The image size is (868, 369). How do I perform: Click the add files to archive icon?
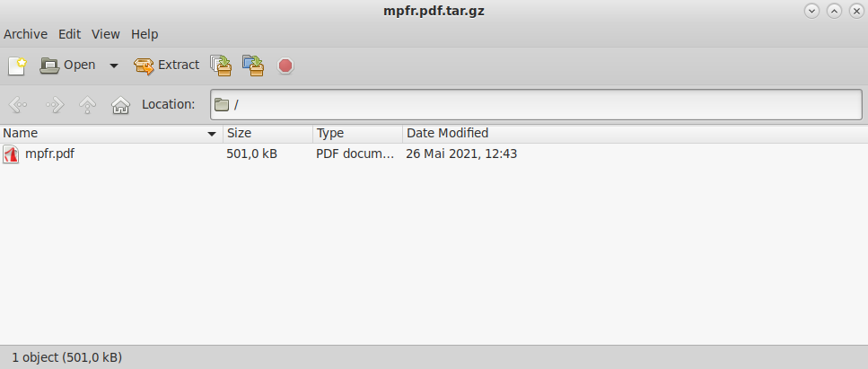(221, 66)
